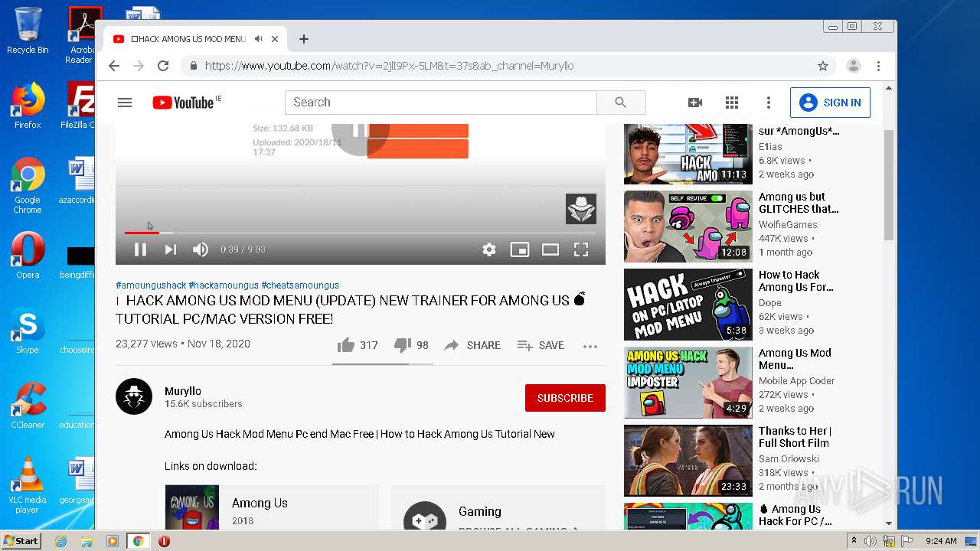Mute the tab via speaker icon
Screen dimensions: 980x551
coord(259,39)
